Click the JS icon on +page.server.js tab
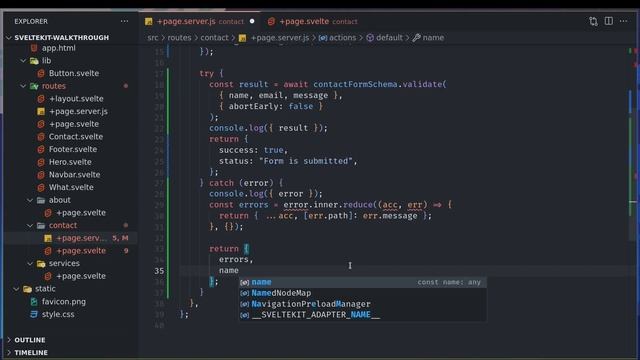Screen dimensions: 640x360 pyautogui.click(x=149, y=22)
